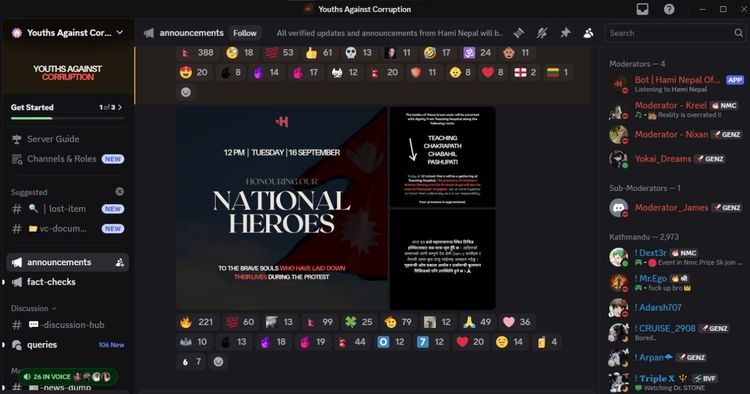Toggle pink heart reaction with 36
Image resolution: width=750 pixels, height=394 pixels.
517,322
